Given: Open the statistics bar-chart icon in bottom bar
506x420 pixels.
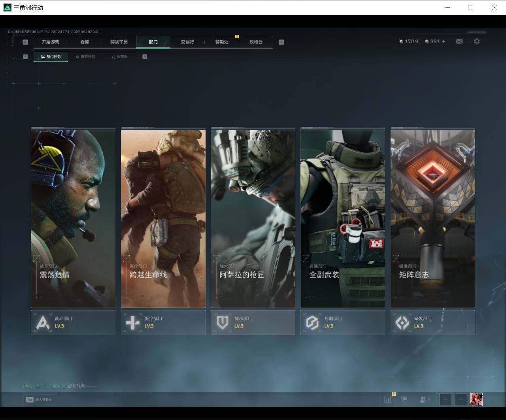Looking at the screenshot, I should click(387, 399).
